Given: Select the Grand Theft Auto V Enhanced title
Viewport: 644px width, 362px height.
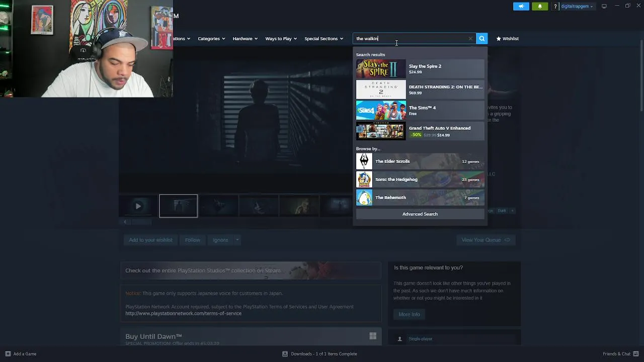Looking at the screenshot, I should point(439,128).
